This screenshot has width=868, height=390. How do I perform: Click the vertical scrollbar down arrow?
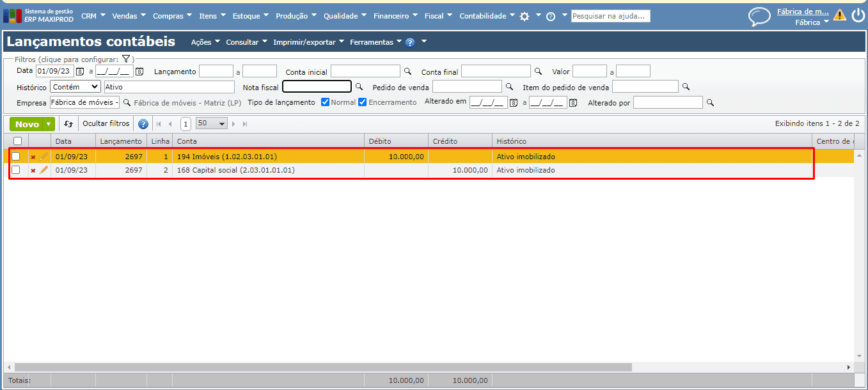coord(858,357)
